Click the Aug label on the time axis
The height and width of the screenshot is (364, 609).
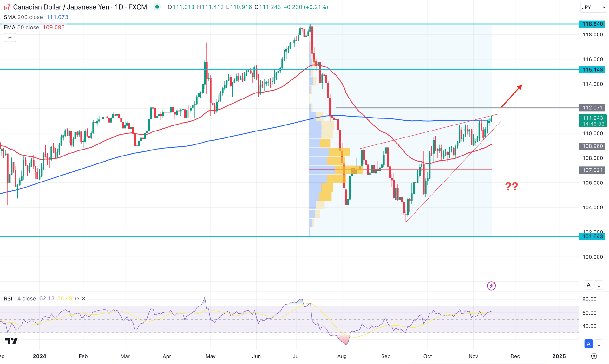coord(342,356)
